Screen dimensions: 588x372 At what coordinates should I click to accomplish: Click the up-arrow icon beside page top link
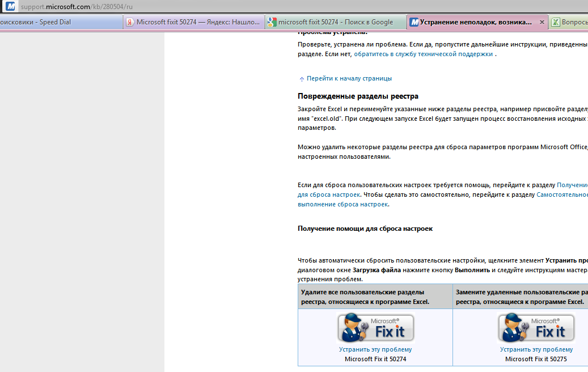click(302, 79)
